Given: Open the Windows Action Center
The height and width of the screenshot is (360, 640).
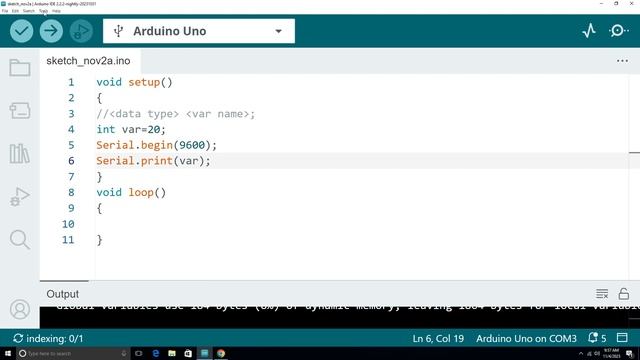Looking at the screenshot, I should pyautogui.click(x=630, y=353).
